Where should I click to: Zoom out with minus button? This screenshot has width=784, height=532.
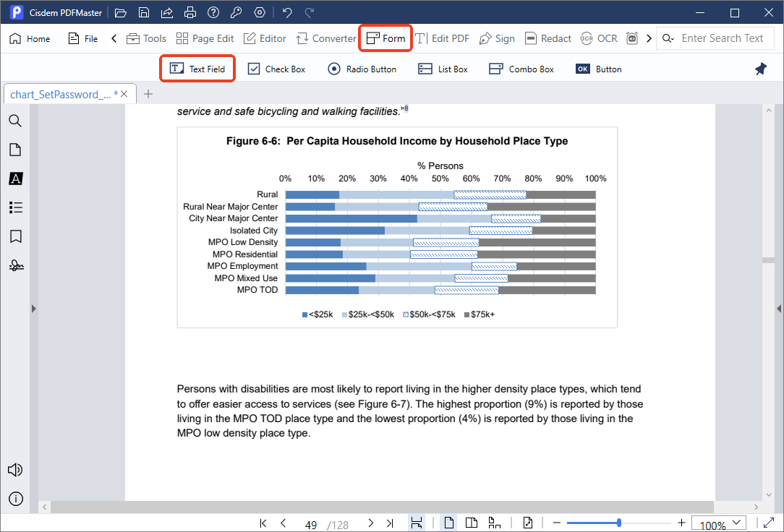[556, 523]
